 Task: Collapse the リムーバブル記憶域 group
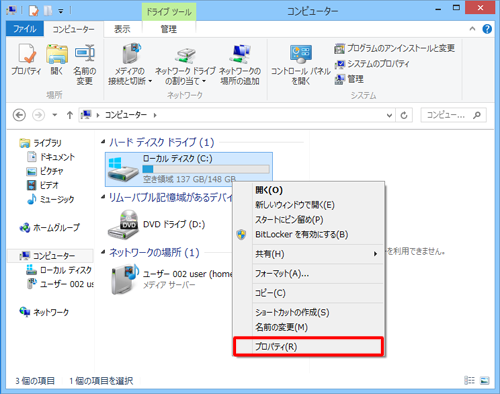click(103, 197)
